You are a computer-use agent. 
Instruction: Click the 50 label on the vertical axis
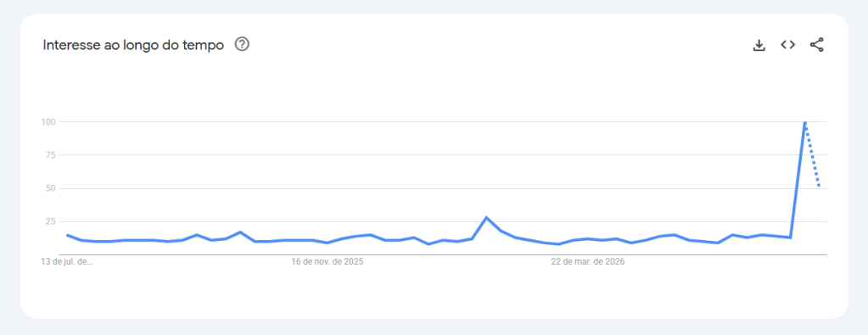(50, 188)
